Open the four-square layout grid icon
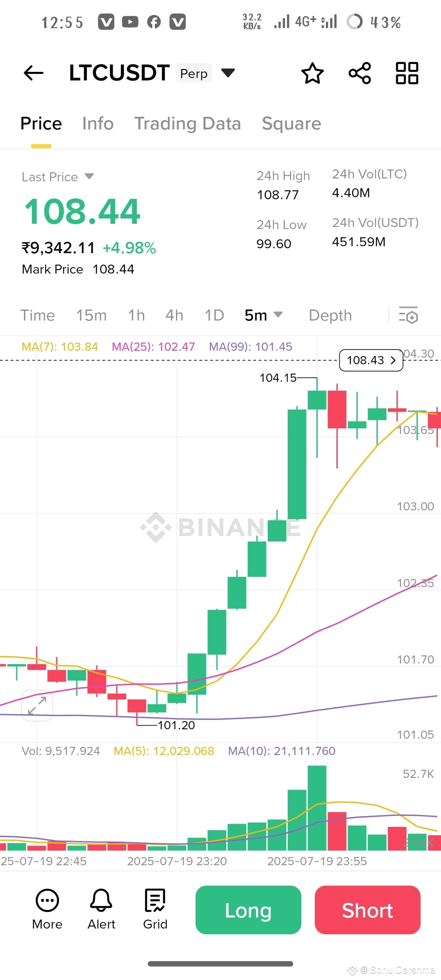This screenshot has height=980, width=441. tap(407, 73)
